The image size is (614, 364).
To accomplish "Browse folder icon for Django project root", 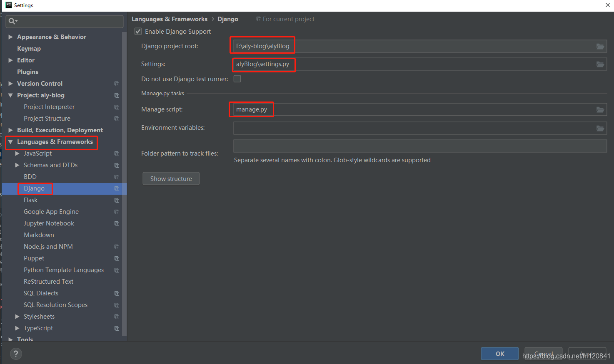I will 600,46.
